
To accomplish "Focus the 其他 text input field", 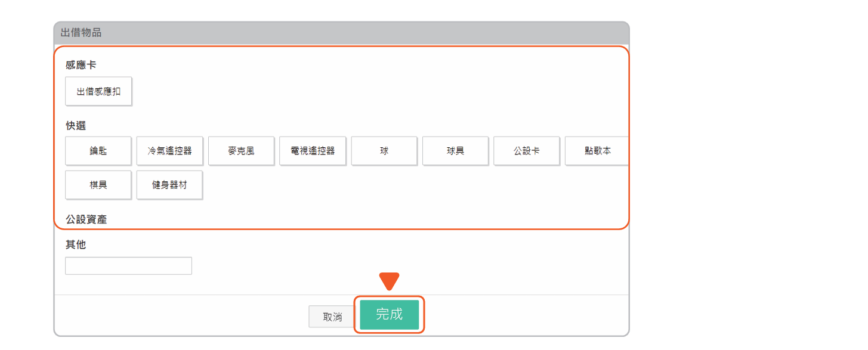I will (128, 266).
